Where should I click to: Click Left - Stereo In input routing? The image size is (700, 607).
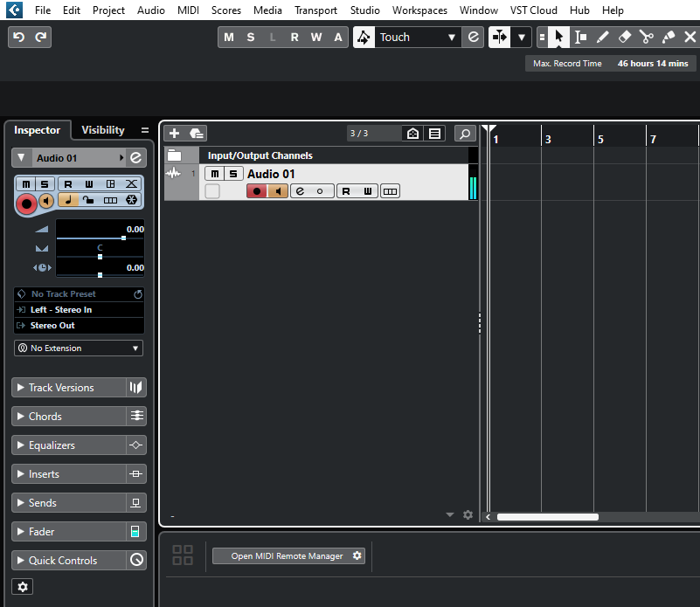click(79, 310)
